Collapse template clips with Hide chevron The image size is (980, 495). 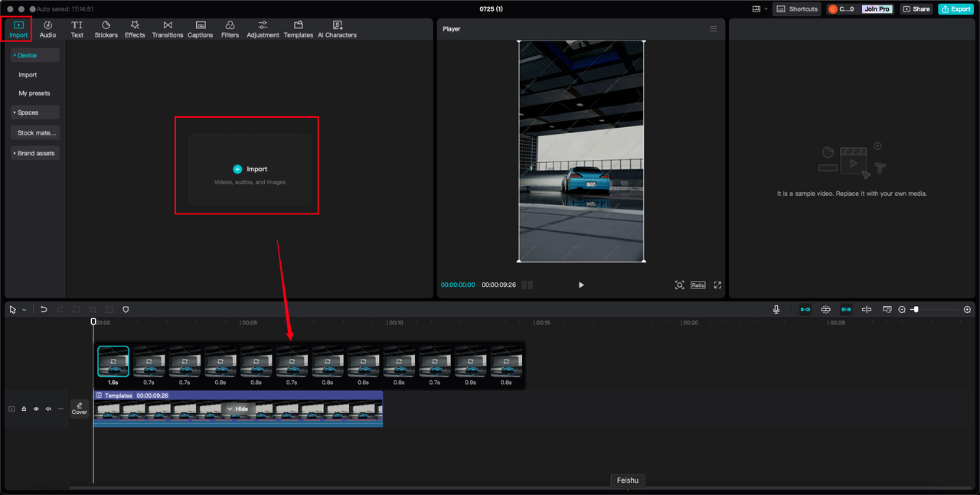(x=237, y=409)
